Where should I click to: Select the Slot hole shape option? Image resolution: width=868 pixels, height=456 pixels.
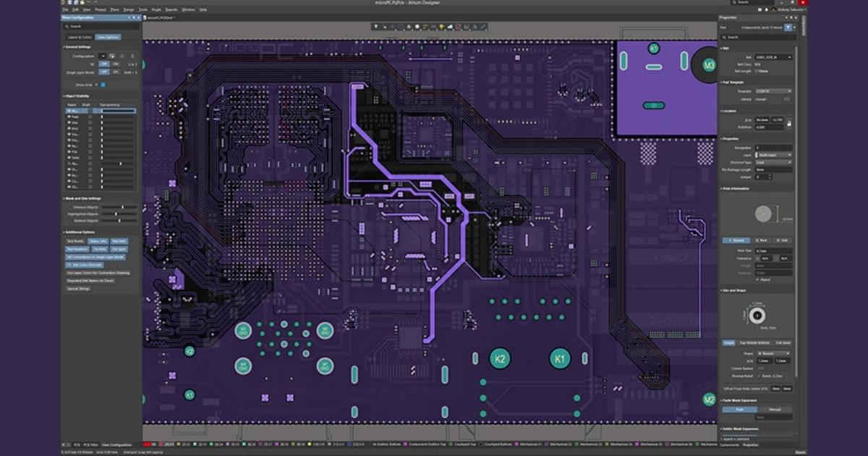(x=783, y=240)
